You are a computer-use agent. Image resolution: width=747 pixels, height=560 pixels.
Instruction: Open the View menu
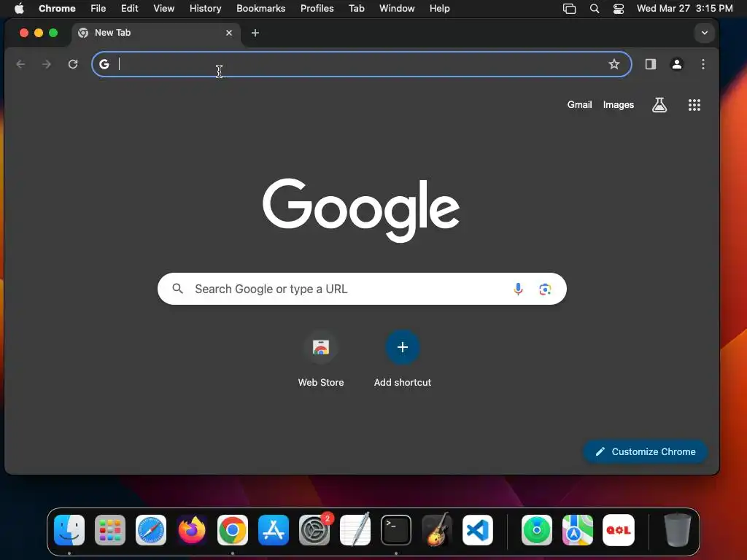click(164, 8)
